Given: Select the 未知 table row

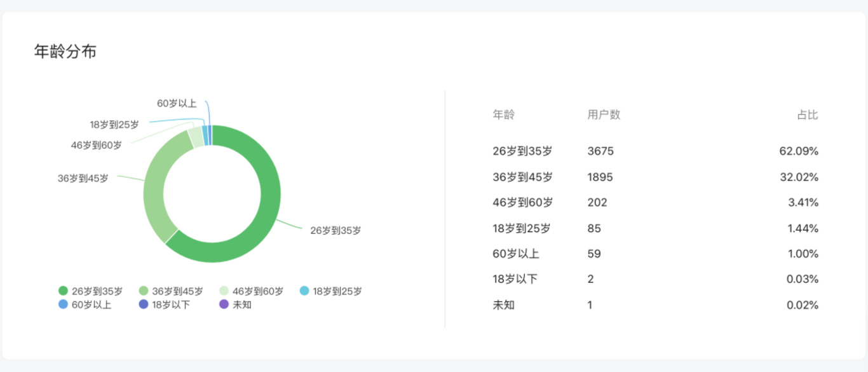Looking at the screenshot, I should coord(655,305).
